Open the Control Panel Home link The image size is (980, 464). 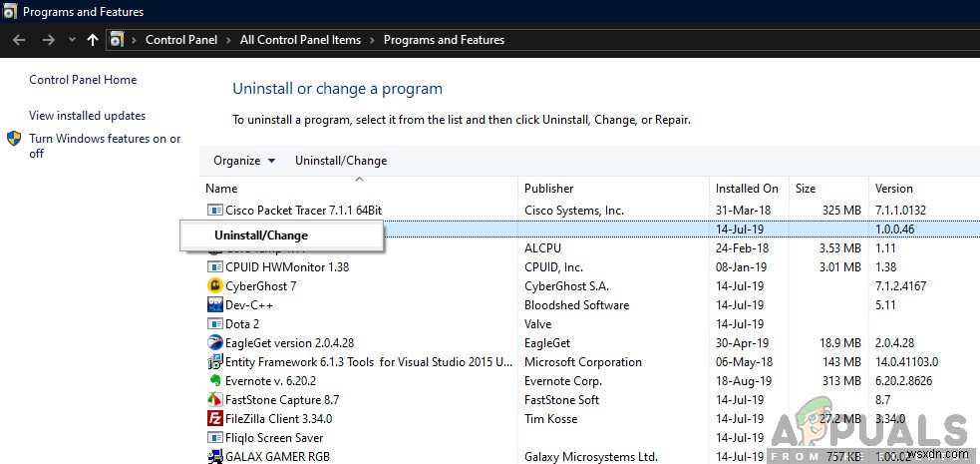pyautogui.click(x=83, y=80)
